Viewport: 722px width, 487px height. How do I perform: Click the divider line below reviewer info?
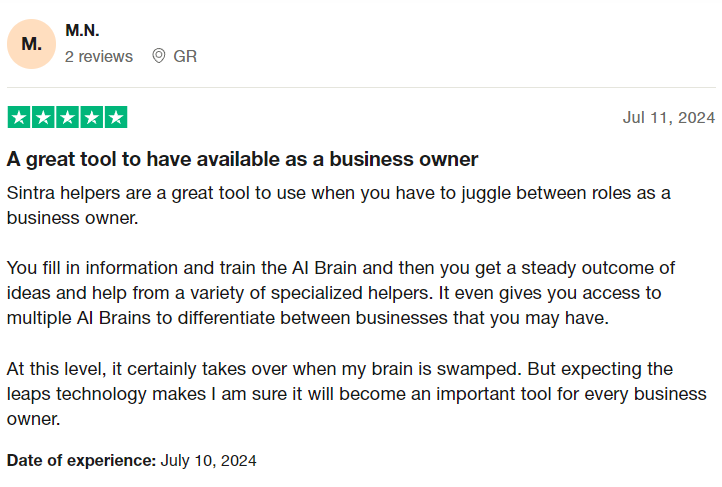tap(361, 87)
